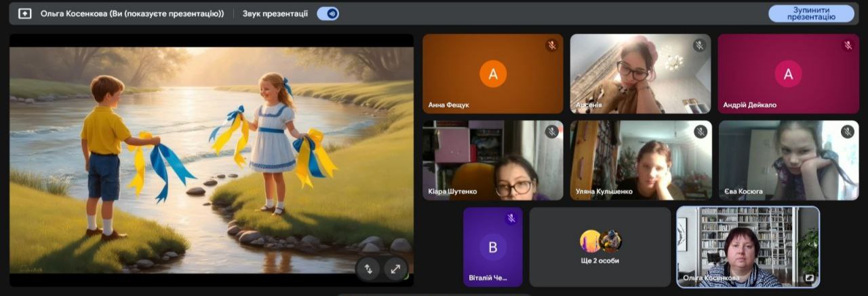
Task: Open the Ще 2 особи participants tile
Action: [599, 246]
